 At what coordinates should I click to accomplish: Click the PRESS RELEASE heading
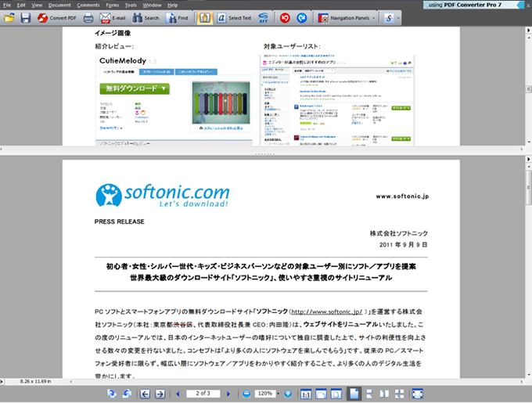point(120,221)
